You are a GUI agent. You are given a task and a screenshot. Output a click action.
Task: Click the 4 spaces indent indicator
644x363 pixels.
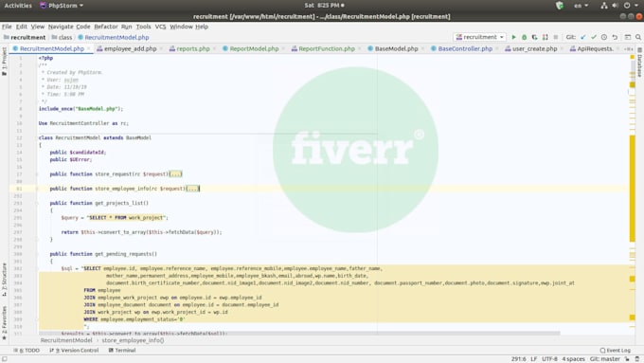(x=573, y=359)
